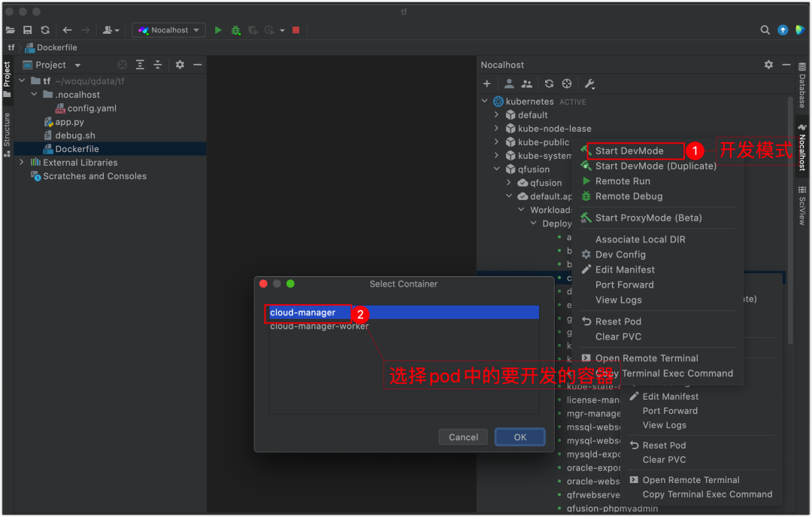Open the Database tool window tab
Viewport: 812px width, 517px height.
(802, 86)
